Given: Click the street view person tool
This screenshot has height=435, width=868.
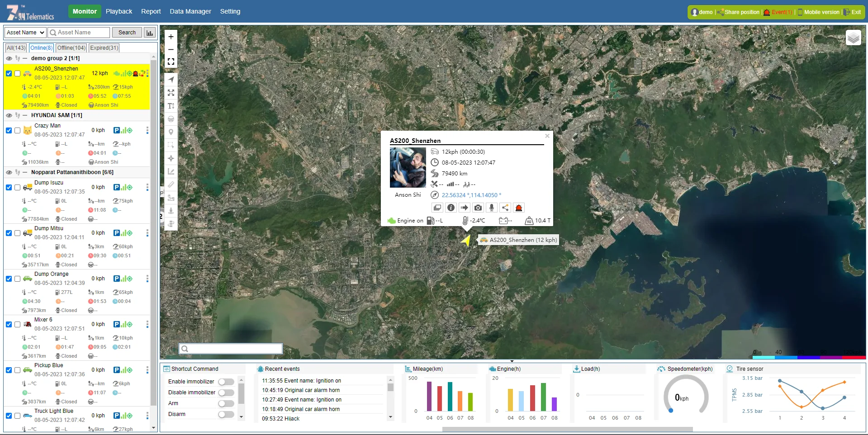Looking at the screenshot, I should (171, 211).
